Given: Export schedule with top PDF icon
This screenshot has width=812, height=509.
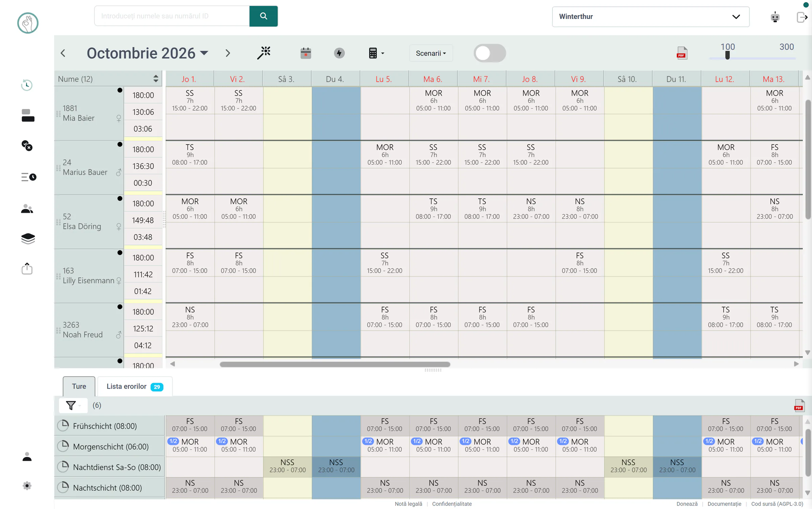Looking at the screenshot, I should 682,53.
